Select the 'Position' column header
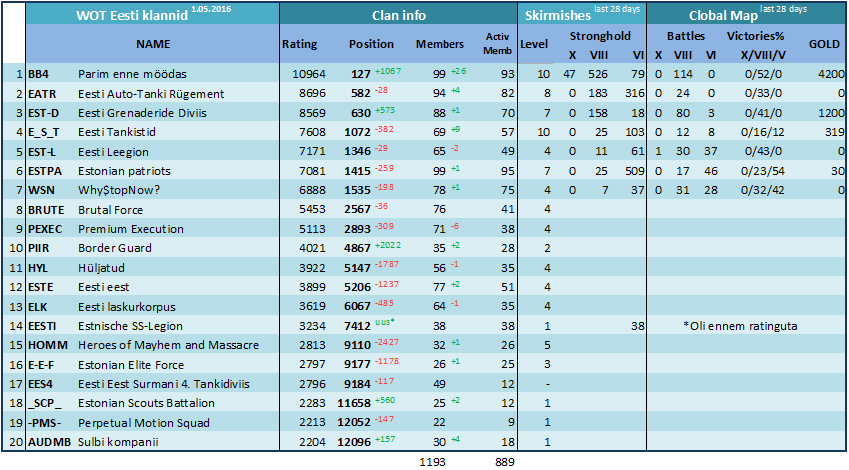Viewport: 849px width, 470px height. point(371,44)
